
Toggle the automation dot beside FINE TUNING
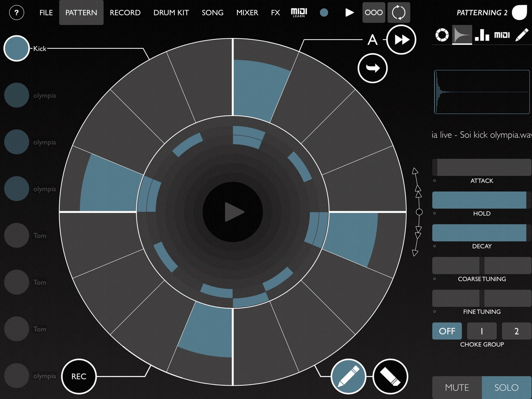coord(435,312)
